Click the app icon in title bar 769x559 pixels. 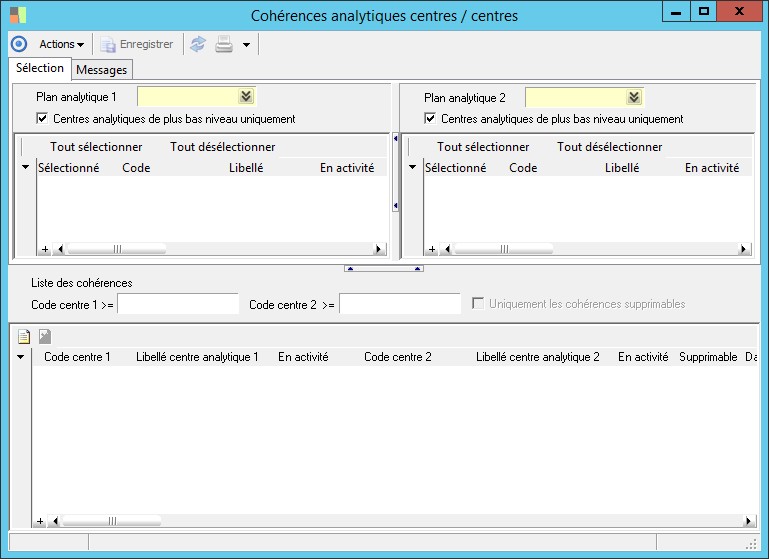(18, 15)
